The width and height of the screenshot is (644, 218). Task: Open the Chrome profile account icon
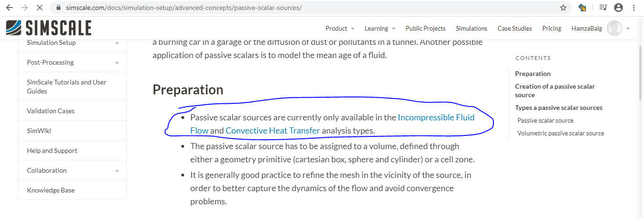(x=619, y=8)
